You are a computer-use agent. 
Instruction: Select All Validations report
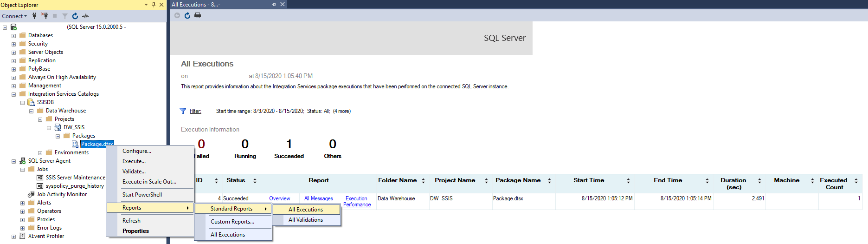(x=306, y=220)
